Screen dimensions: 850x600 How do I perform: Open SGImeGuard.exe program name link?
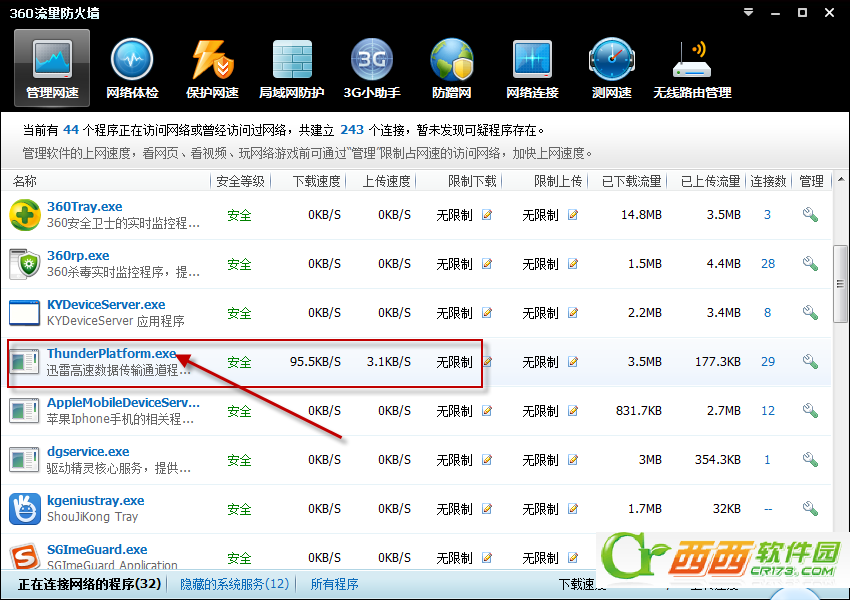click(x=97, y=550)
